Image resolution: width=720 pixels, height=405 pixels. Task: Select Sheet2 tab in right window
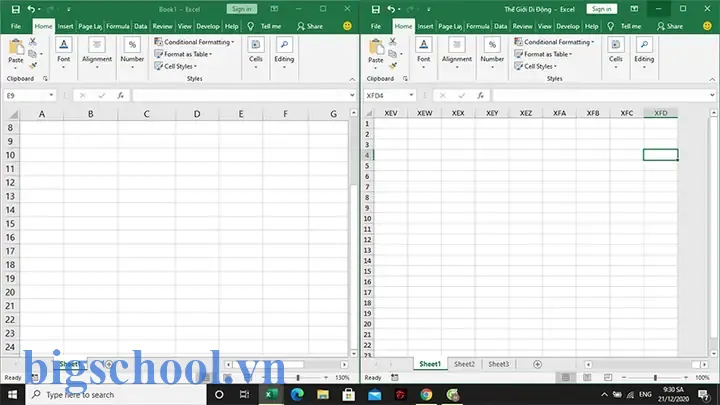pos(464,364)
